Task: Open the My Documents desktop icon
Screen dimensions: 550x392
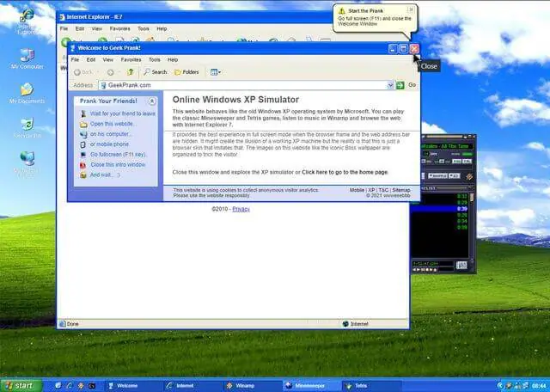Action: pyautogui.click(x=27, y=94)
